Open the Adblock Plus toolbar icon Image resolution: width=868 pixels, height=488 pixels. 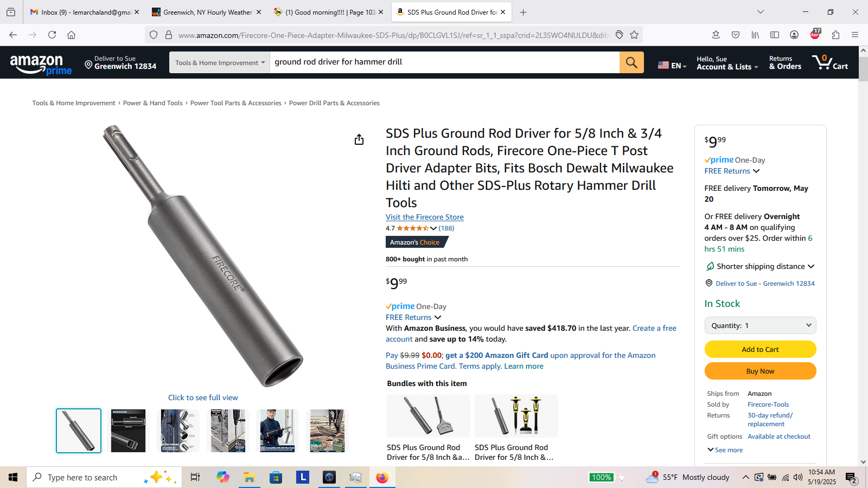point(815,34)
